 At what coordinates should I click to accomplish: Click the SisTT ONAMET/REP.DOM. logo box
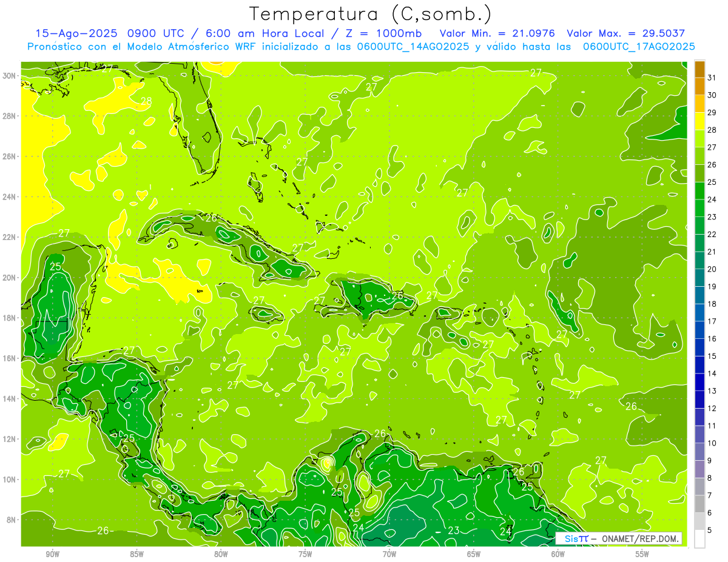pos(618,538)
